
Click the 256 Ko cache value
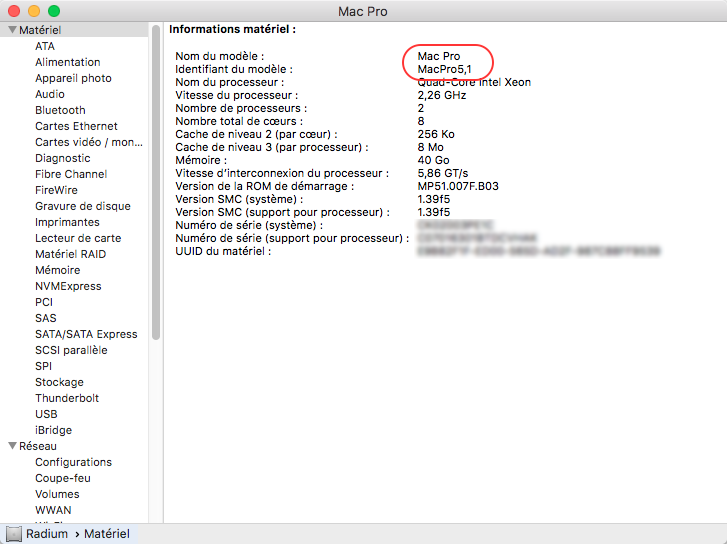click(x=436, y=134)
